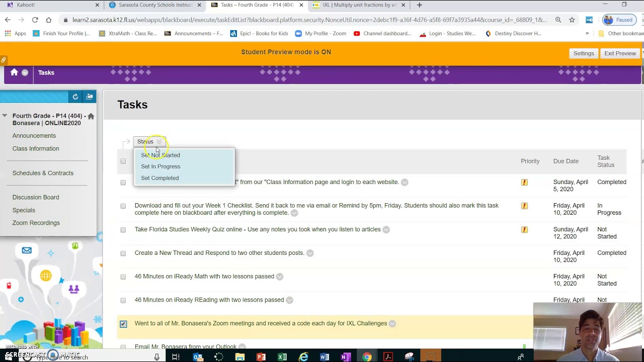Open Chrome from the taskbar
The image size is (644, 362).
pyautogui.click(x=367, y=357)
